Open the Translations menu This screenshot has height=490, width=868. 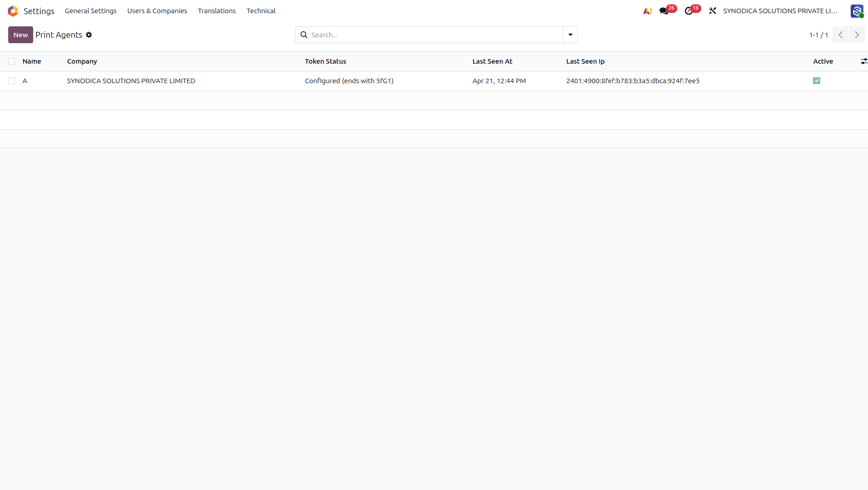point(217,11)
